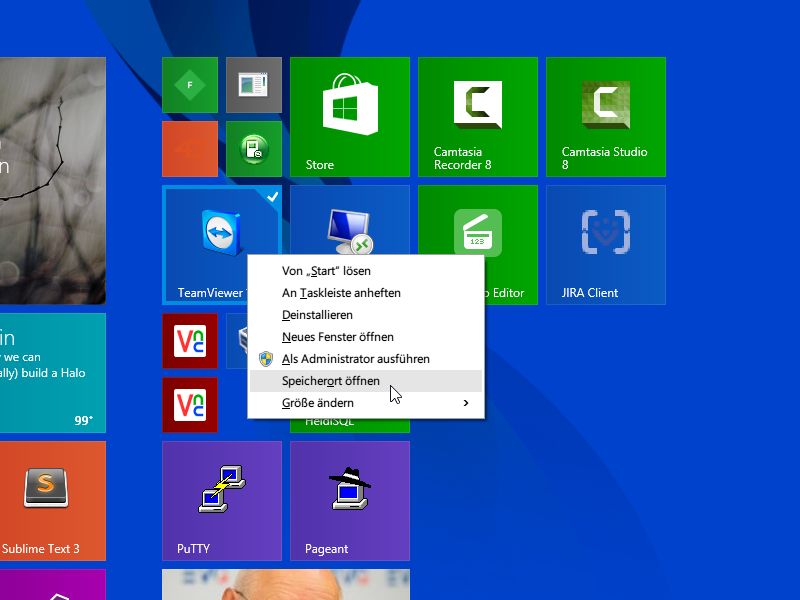800x600 pixels.
Task: Launch Camtasia Studio 8 tile
Action: (606, 117)
